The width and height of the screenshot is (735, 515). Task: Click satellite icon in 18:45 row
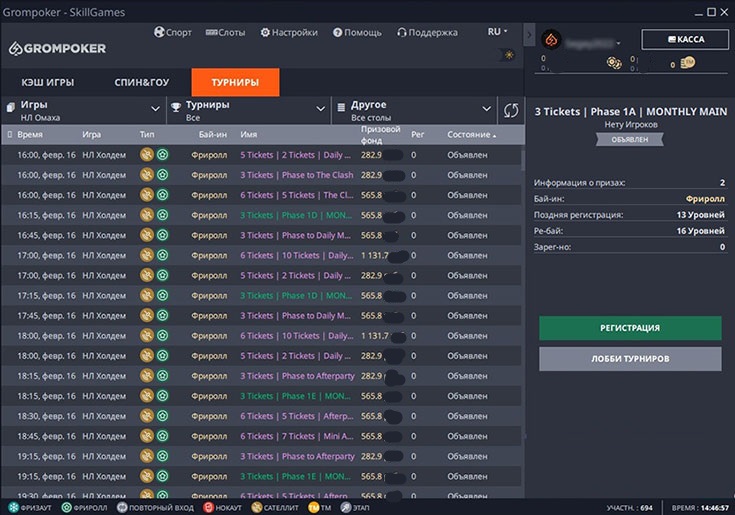pos(147,436)
